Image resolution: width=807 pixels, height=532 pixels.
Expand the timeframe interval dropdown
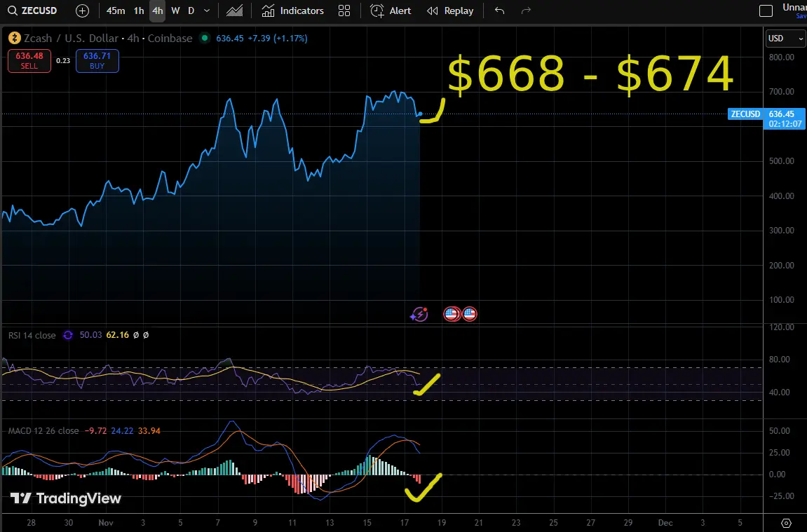(x=206, y=11)
